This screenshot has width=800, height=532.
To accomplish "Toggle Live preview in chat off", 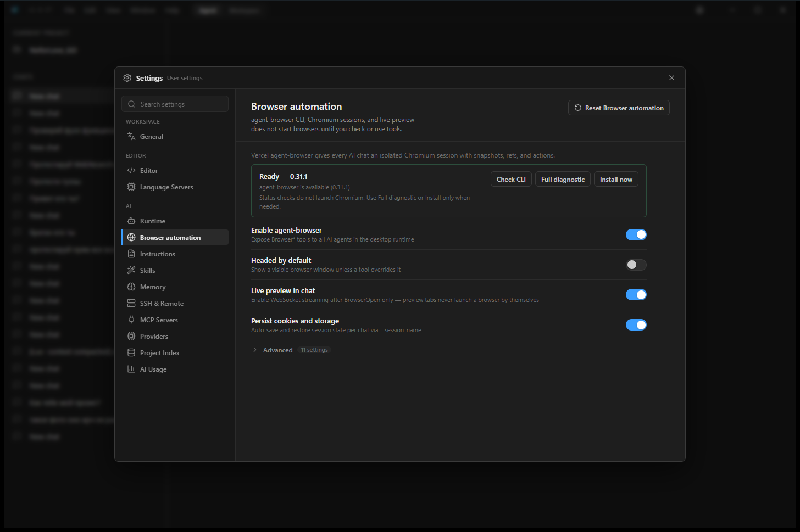I will click(x=636, y=295).
